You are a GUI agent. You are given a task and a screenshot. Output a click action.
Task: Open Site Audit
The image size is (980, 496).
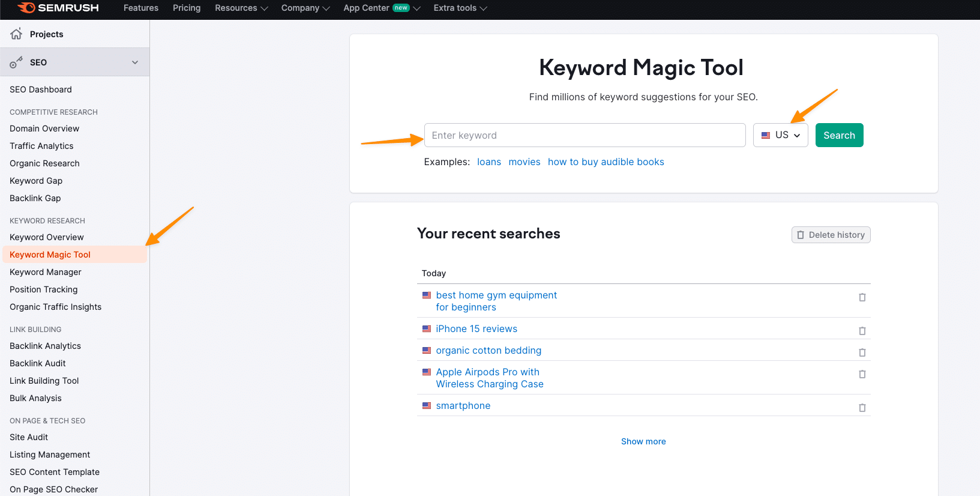coord(29,437)
